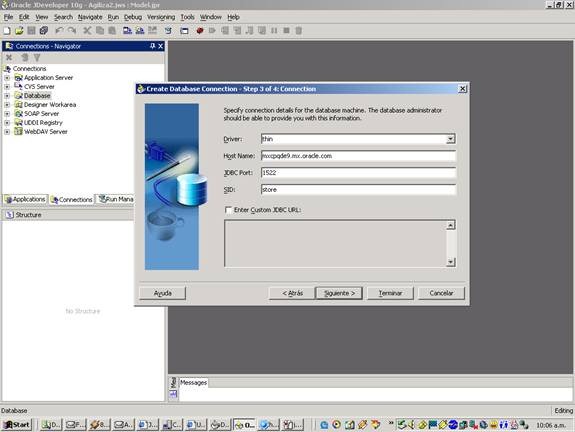The width and height of the screenshot is (575, 432).
Task: Select the Messages tab
Action: point(193,382)
